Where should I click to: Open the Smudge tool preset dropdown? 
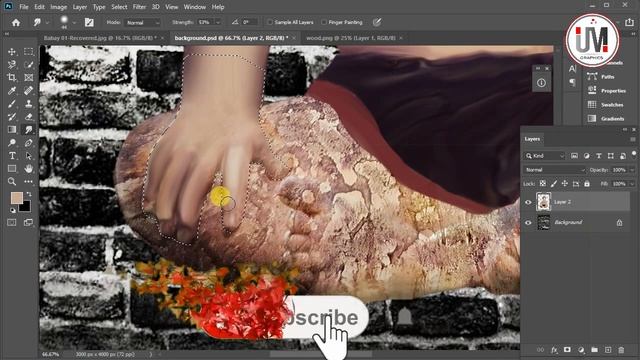(x=47, y=22)
